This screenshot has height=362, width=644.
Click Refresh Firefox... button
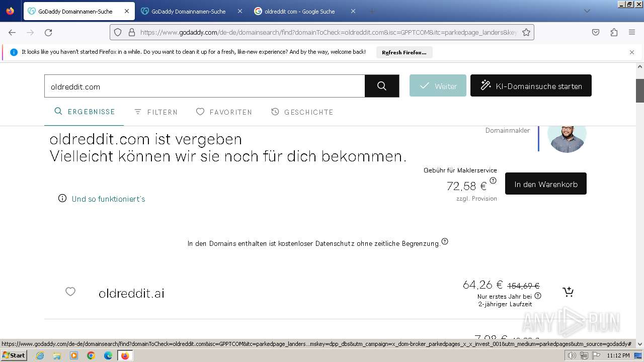point(404,52)
